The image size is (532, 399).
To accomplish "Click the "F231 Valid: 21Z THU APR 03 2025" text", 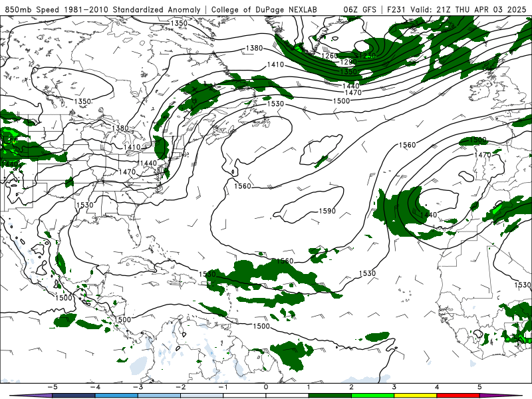I will 456,9.
